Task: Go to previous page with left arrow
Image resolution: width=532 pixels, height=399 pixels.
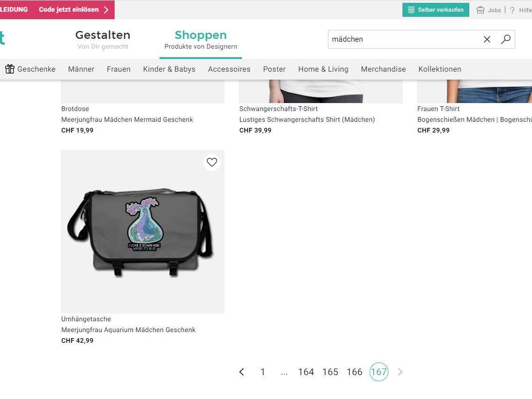Action: pos(241,372)
